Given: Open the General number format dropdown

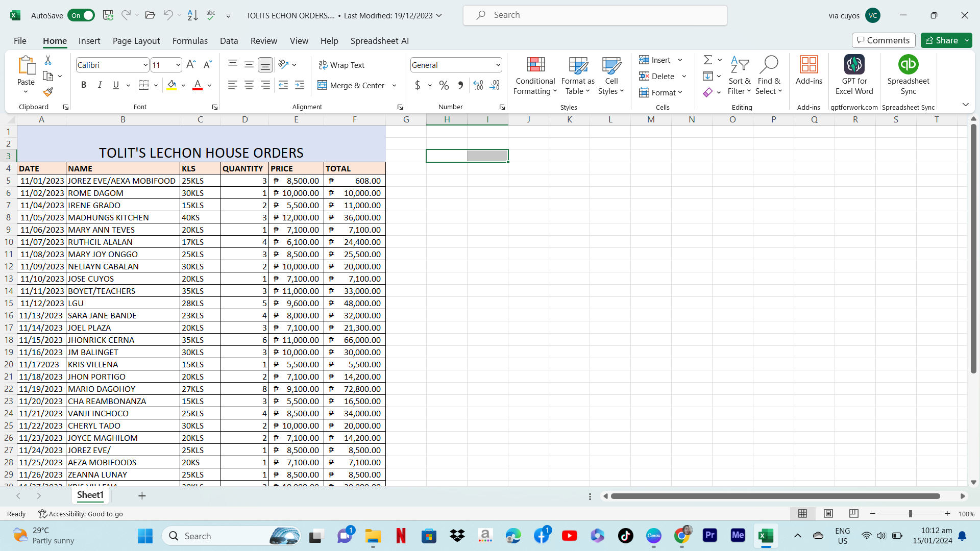Looking at the screenshot, I should pos(498,65).
